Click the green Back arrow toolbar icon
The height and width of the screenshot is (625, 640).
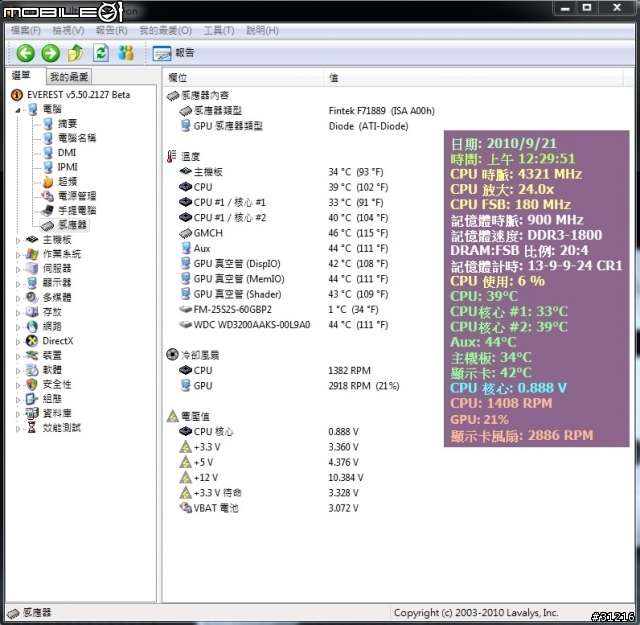[25, 53]
